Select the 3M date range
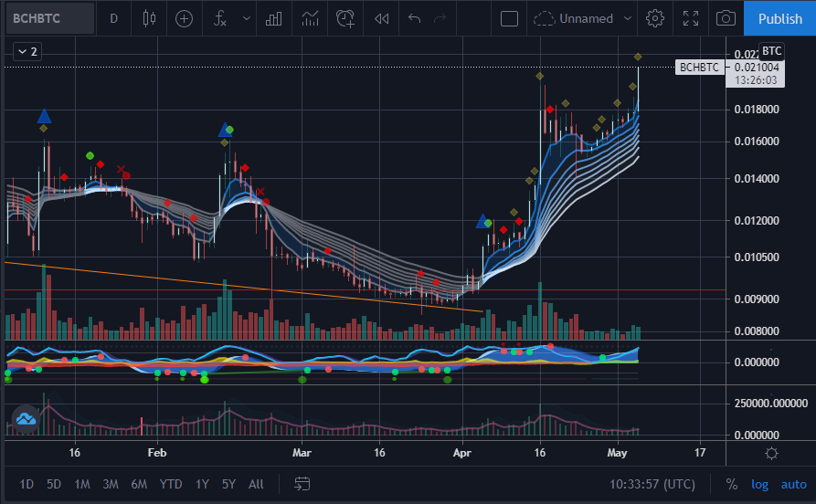The height and width of the screenshot is (504, 816). [x=111, y=484]
